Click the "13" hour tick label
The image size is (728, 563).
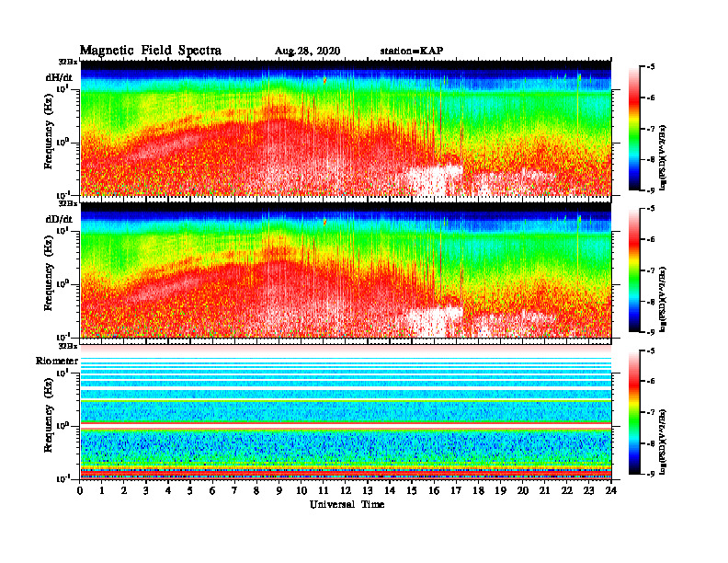pyautogui.click(x=368, y=490)
